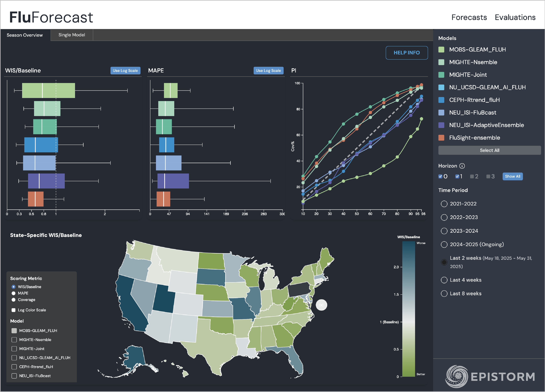
Task: Click the WIS/Baseline color scale bar
Action: click(x=409, y=309)
